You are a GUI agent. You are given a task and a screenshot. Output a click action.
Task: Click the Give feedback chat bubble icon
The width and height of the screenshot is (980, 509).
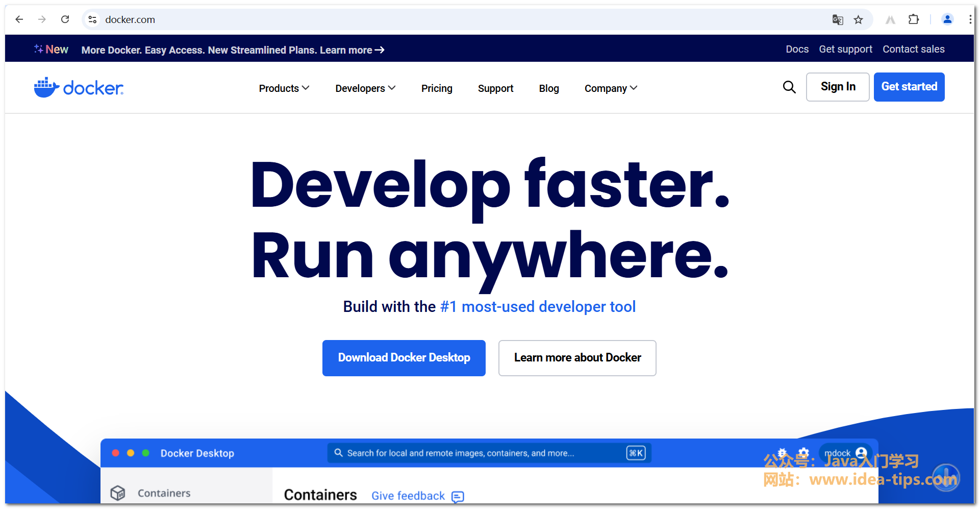click(458, 496)
